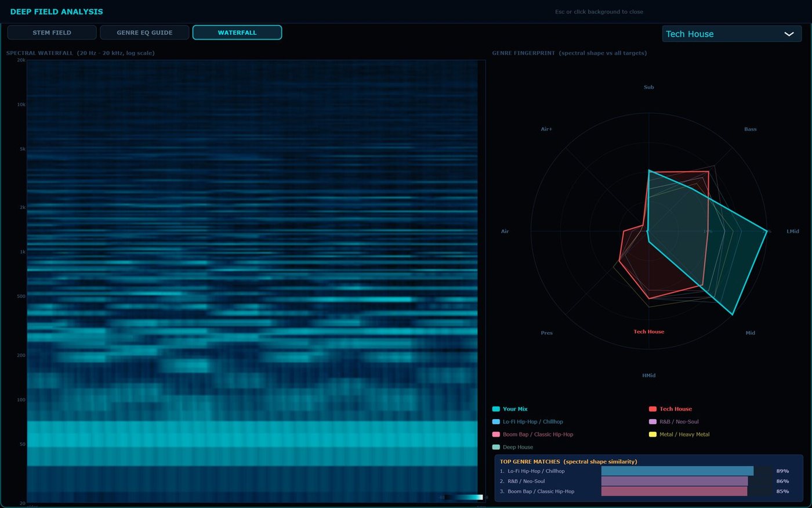Click the red Tech House label inside radar chart
Image resolution: width=812 pixels, height=508 pixels.
click(x=649, y=332)
